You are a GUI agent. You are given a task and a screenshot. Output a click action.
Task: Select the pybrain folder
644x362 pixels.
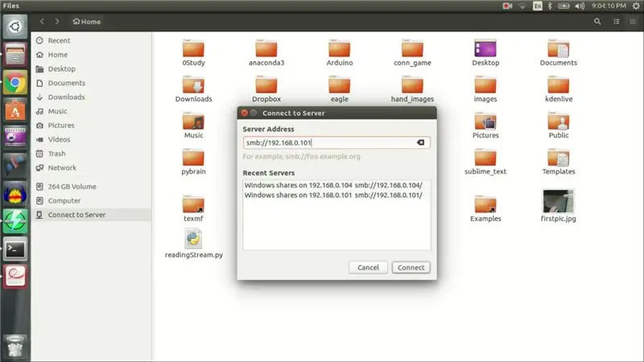tap(193, 162)
